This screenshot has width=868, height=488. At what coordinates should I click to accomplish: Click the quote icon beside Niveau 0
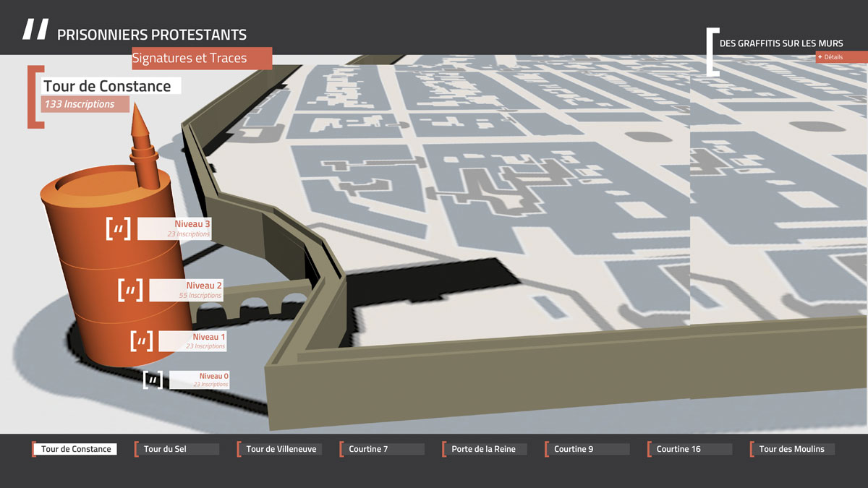pyautogui.click(x=153, y=380)
